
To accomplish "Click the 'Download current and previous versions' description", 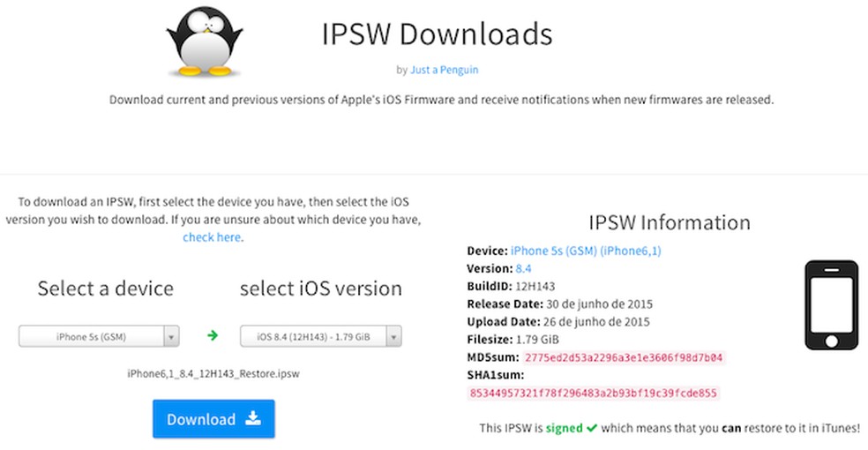I will [x=441, y=101].
